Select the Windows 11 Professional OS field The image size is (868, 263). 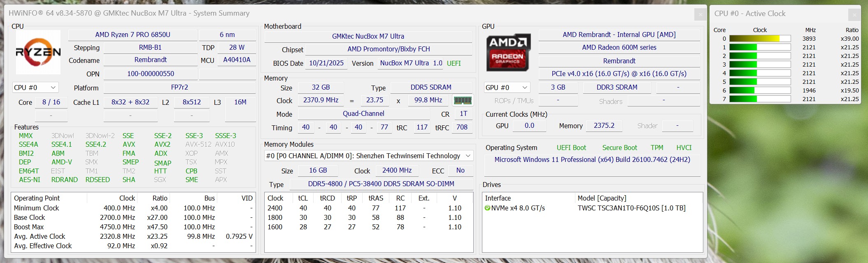point(592,159)
